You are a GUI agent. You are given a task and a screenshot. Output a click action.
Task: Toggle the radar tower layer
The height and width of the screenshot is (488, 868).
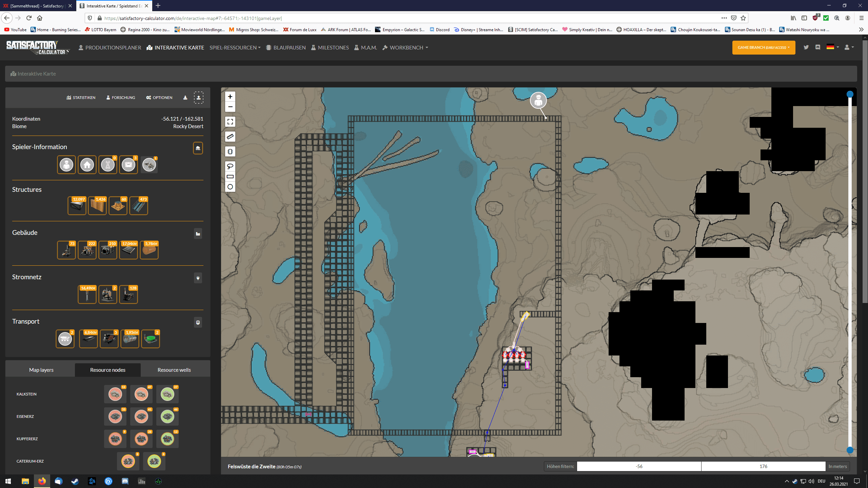tap(108, 165)
